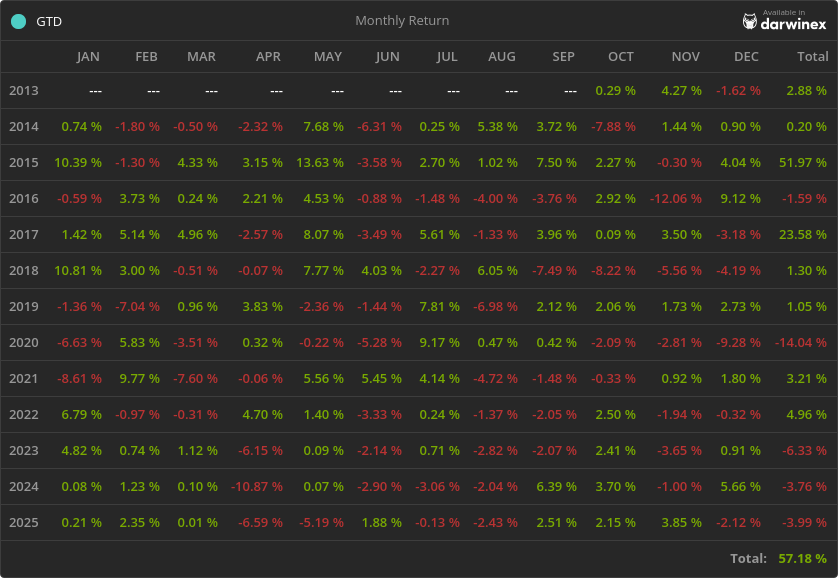
Task: Click the teal GTD color circle
Action: coord(18,21)
